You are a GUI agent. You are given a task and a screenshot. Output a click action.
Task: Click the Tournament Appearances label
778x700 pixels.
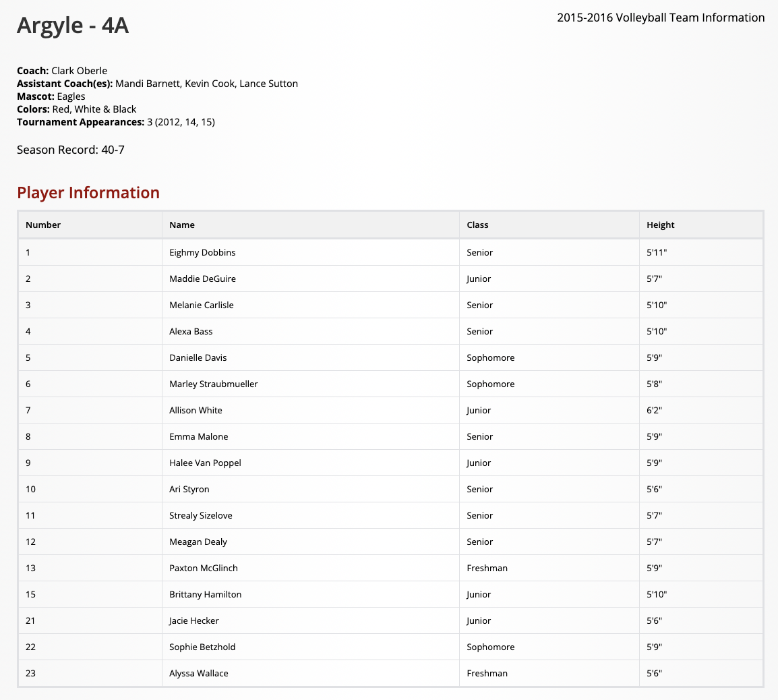point(80,122)
